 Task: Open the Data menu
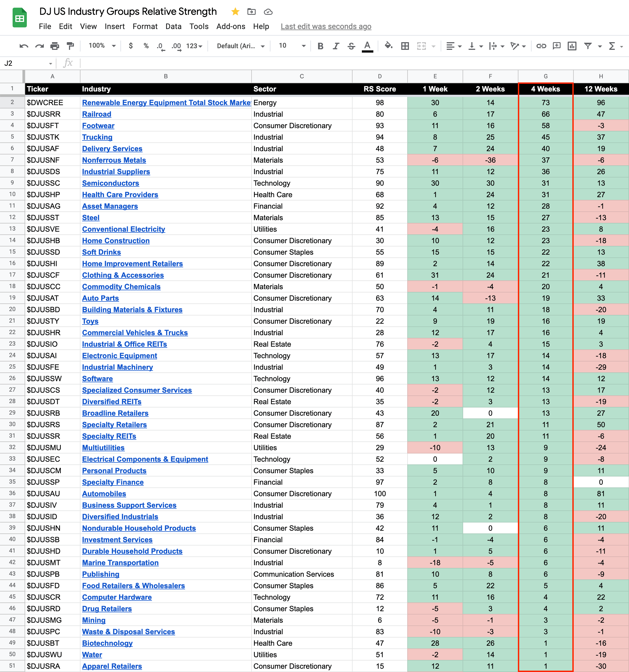(173, 26)
